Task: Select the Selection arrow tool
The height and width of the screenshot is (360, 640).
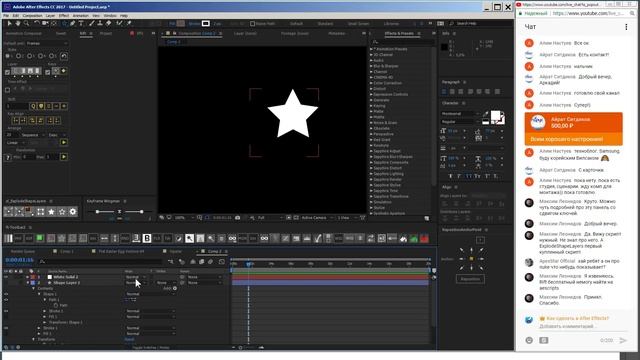Action: coord(9,24)
